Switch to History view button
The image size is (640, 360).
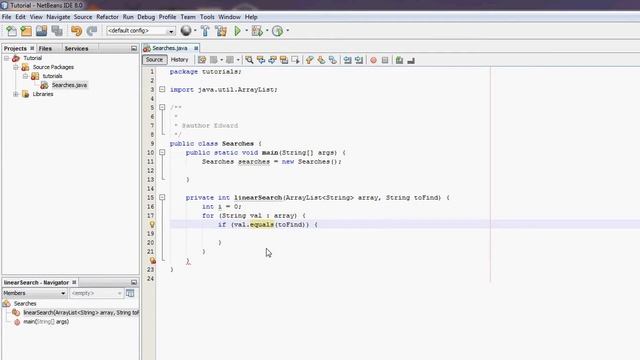[x=179, y=60]
